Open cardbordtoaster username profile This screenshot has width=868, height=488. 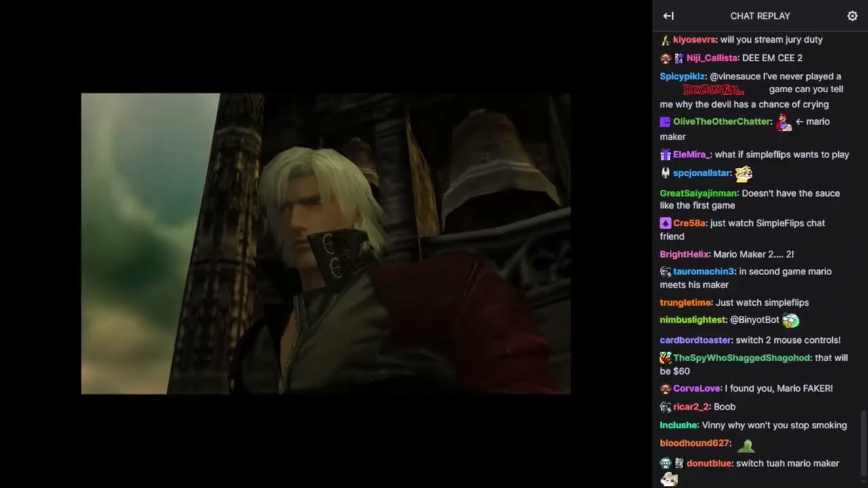click(696, 340)
